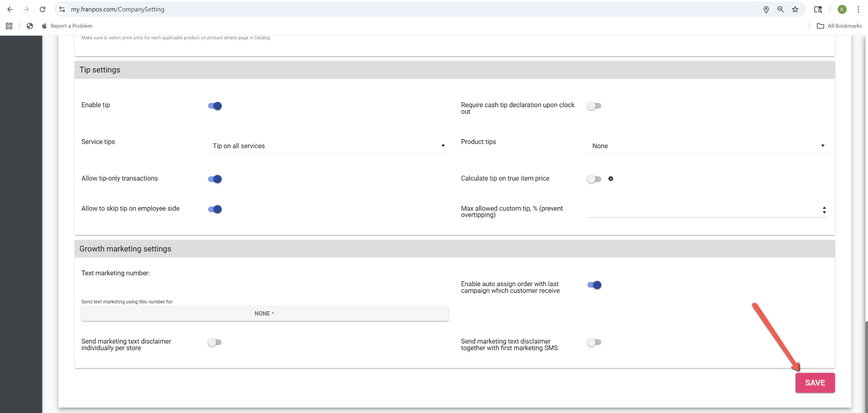Expand the Product tips dropdown

coord(707,146)
